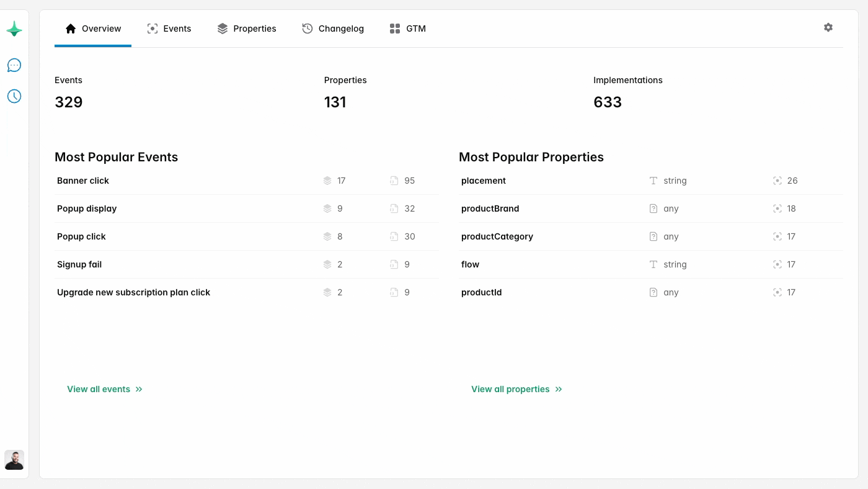This screenshot has width=868, height=489.
Task: Click the GTM grid icon in the tab bar
Action: (394, 28)
